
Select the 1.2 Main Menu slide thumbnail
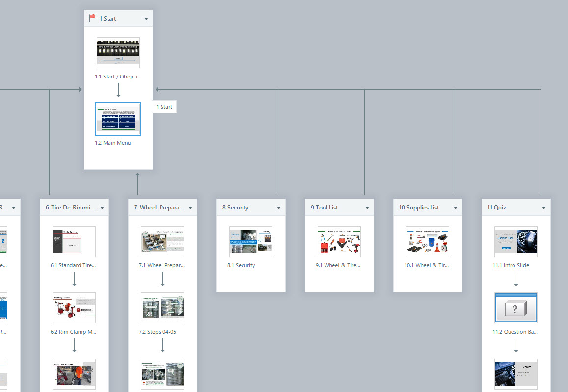tap(118, 119)
